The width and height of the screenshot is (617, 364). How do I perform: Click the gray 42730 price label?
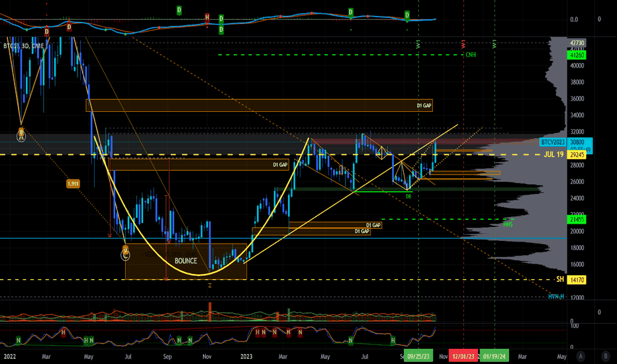pos(577,43)
